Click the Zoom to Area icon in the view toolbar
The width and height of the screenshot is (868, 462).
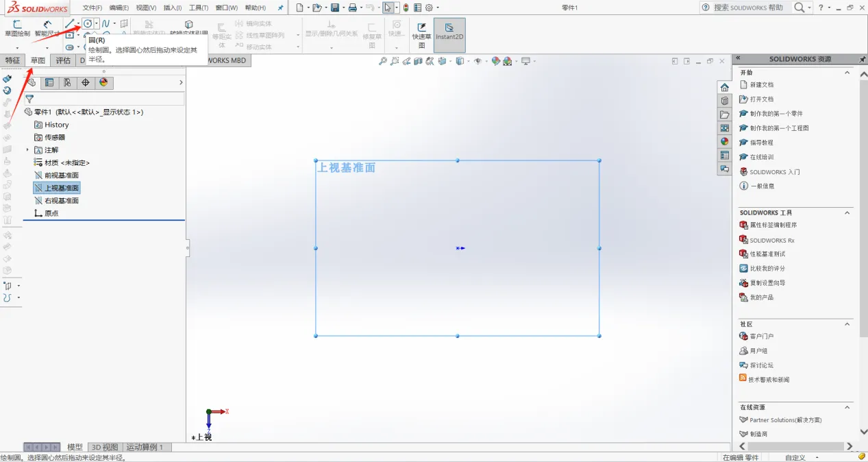click(395, 61)
